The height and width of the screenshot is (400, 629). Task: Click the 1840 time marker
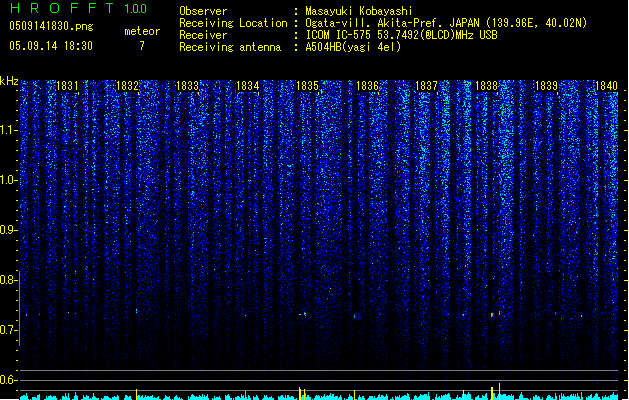[607, 86]
